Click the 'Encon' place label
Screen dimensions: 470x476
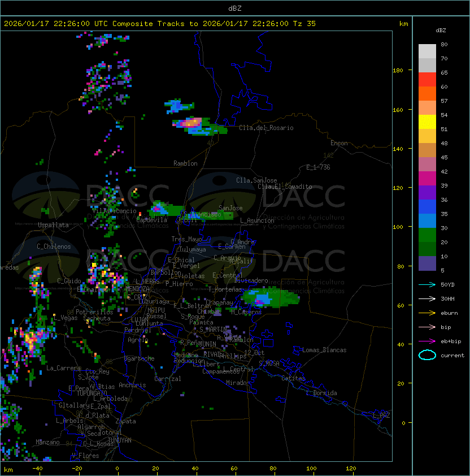339,143
